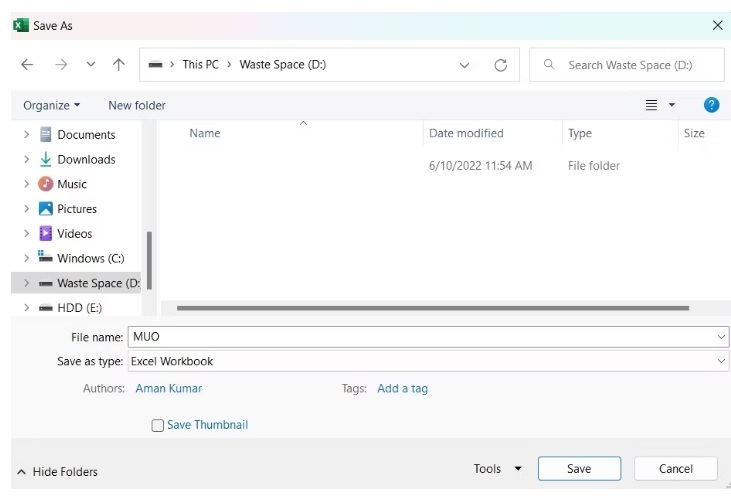
Task: Click the Add a tag link
Action: point(402,388)
